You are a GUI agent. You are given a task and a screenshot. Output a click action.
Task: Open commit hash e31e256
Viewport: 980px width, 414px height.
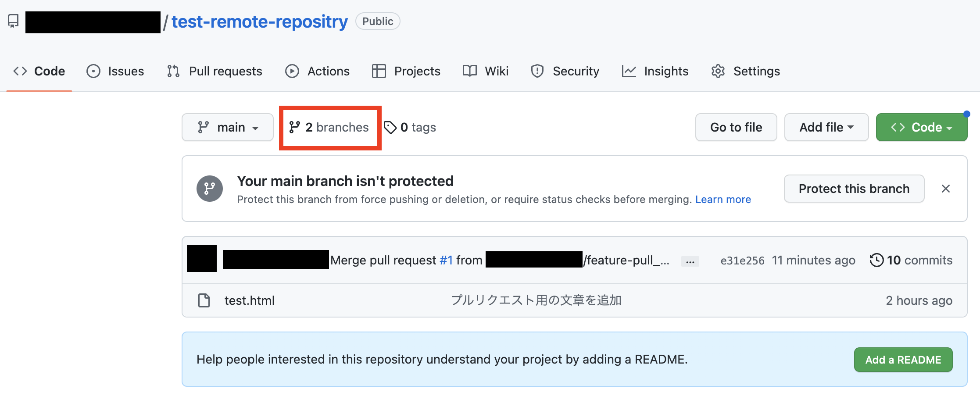pyautogui.click(x=742, y=261)
